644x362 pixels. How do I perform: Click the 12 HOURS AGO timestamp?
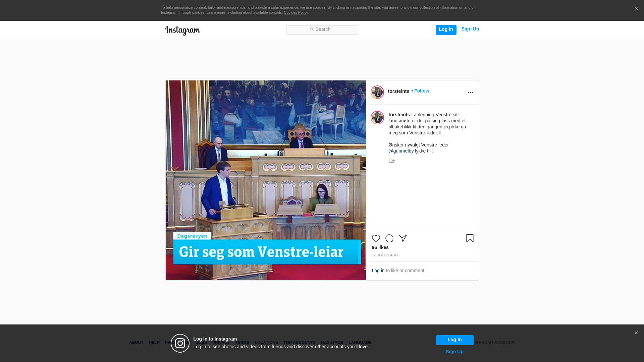pyautogui.click(x=384, y=255)
